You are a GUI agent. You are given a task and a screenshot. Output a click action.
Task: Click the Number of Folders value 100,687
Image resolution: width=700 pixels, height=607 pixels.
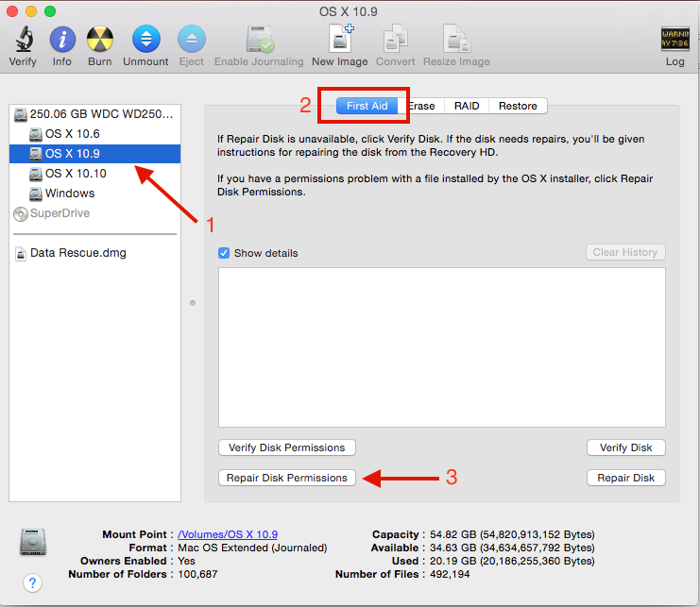[x=197, y=574]
